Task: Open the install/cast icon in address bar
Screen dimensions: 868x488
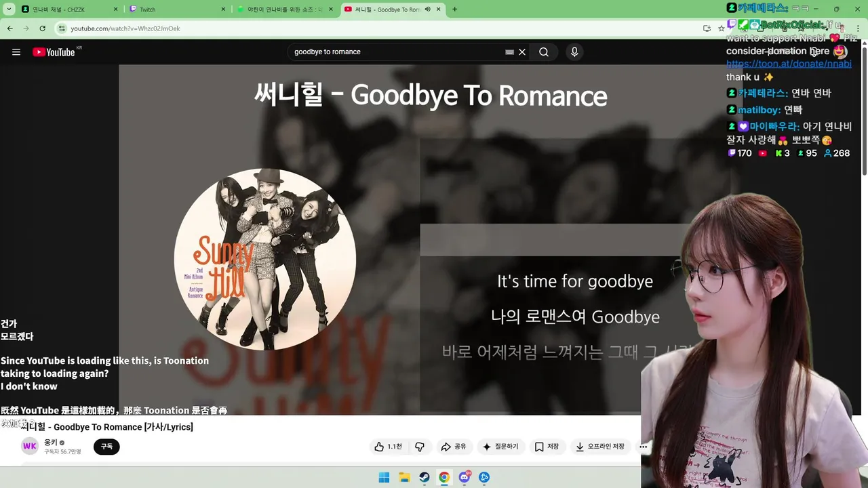Action: pyautogui.click(x=707, y=28)
